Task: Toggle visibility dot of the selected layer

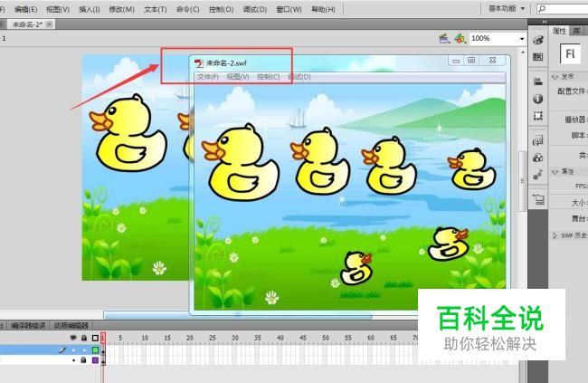Action: point(74,350)
